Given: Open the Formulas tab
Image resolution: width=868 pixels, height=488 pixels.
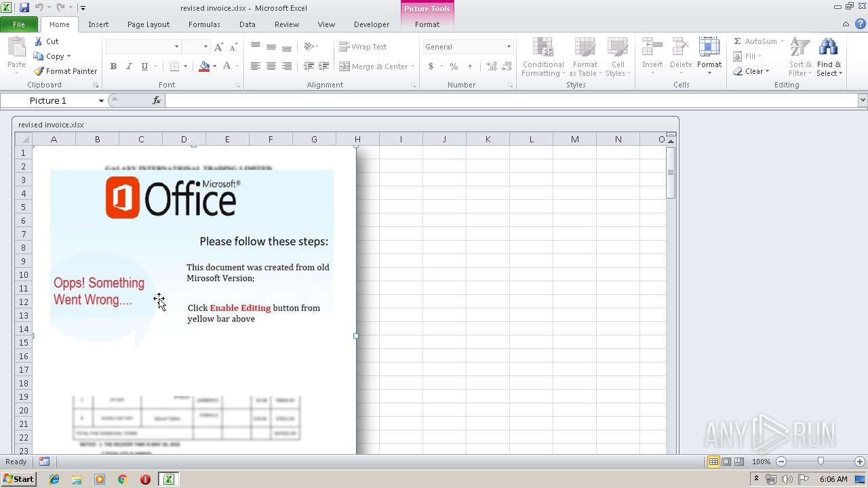Looking at the screenshot, I should (x=204, y=24).
